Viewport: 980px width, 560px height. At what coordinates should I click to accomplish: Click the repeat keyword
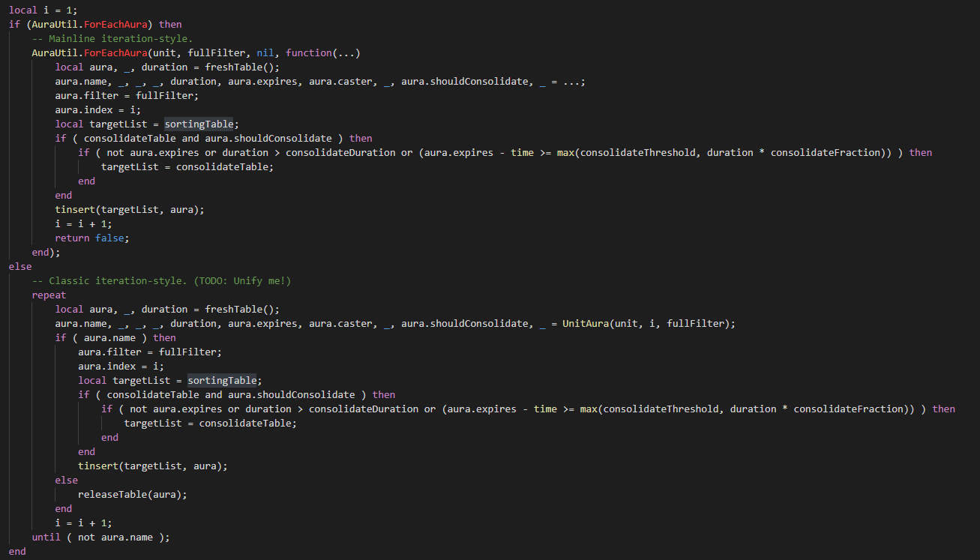[x=49, y=295]
